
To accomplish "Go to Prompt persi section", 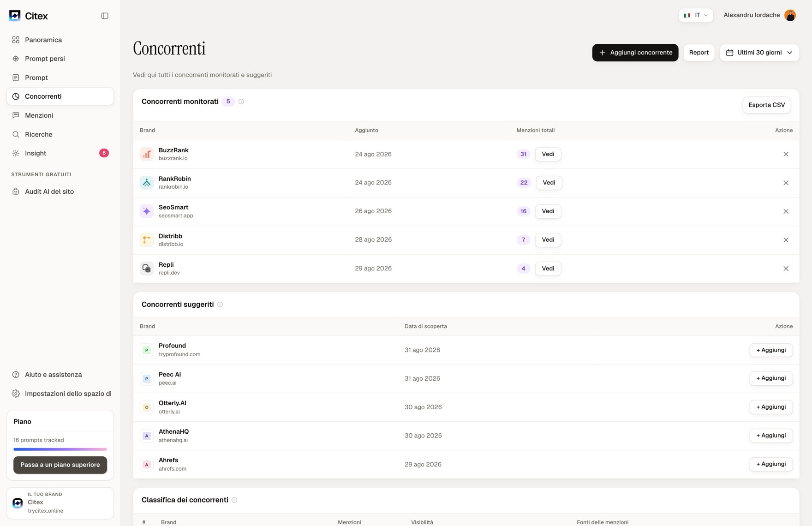I will pos(60,59).
